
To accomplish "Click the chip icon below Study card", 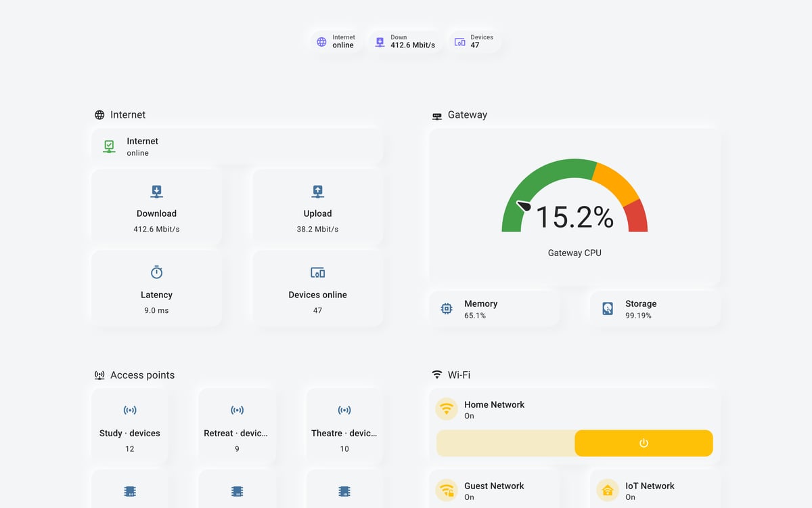I will pyautogui.click(x=130, y=491).
